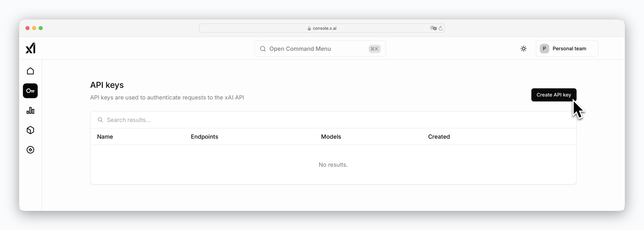Toggle the light theme sun icon
Image resolution: width=644 pixels, height=230 pixels.
tap(524, 49)
